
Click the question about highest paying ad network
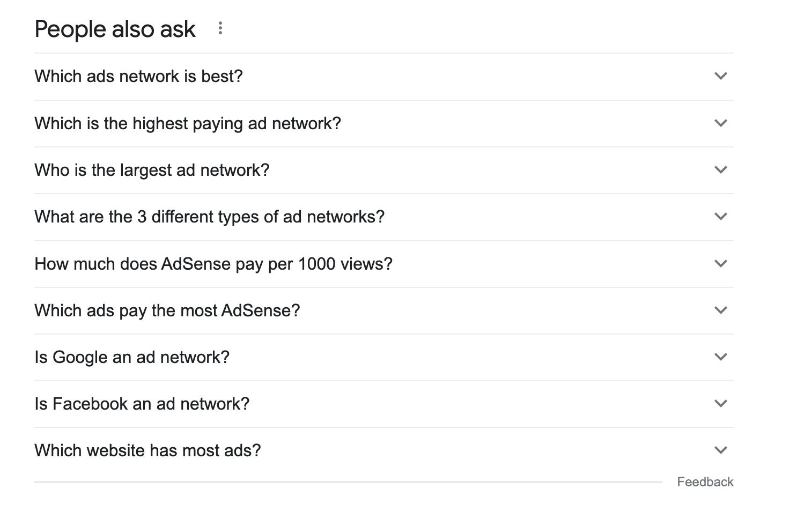click(x=187, y=123)
